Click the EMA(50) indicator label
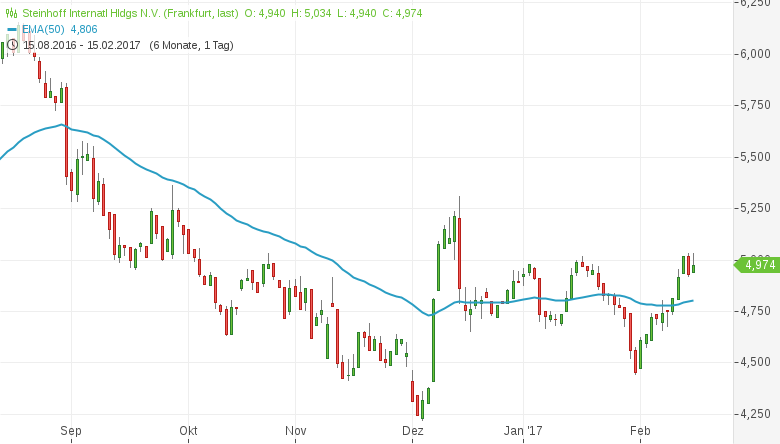780x444 pixels. click(x=43, y=29)
